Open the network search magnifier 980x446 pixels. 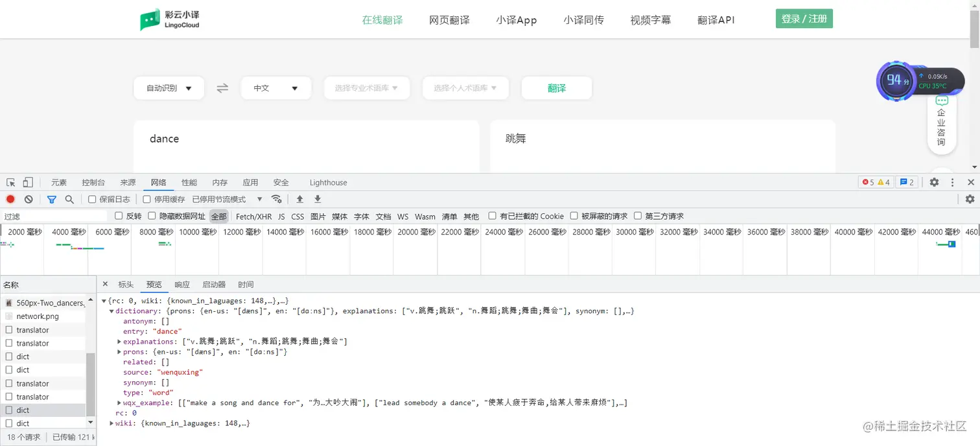pos(69,200)
